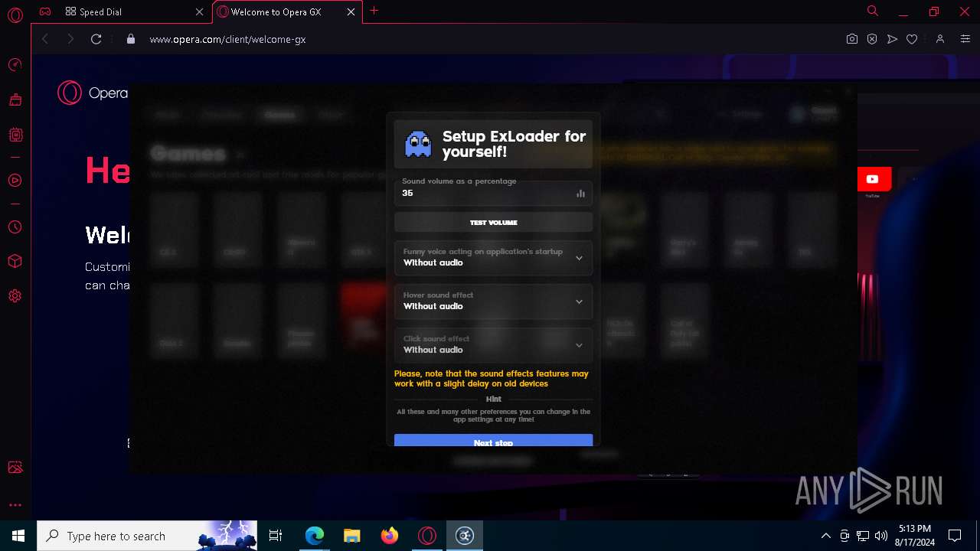
Task: Open GX Cleaner broom icon in sidebar
Action: pos(15,99)
